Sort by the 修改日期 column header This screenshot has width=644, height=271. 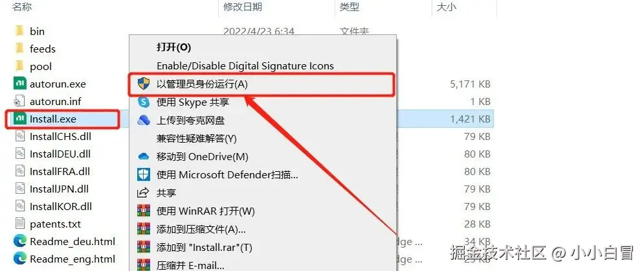(243, 7)
